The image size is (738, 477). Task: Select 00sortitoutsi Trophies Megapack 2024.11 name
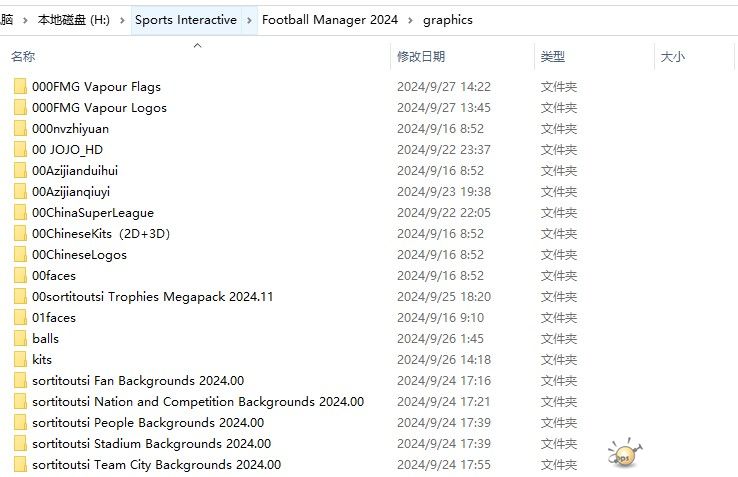(x=152, y=297)
